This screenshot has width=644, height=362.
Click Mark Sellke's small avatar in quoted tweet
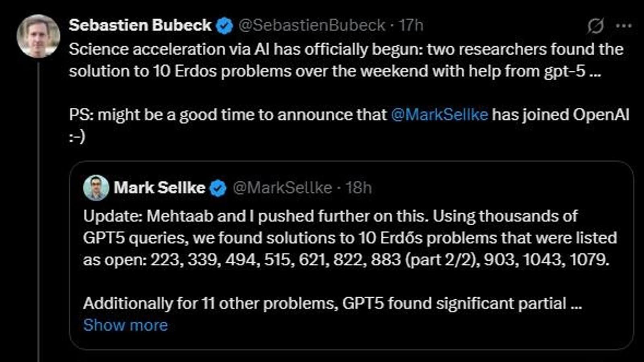[96, 188]
